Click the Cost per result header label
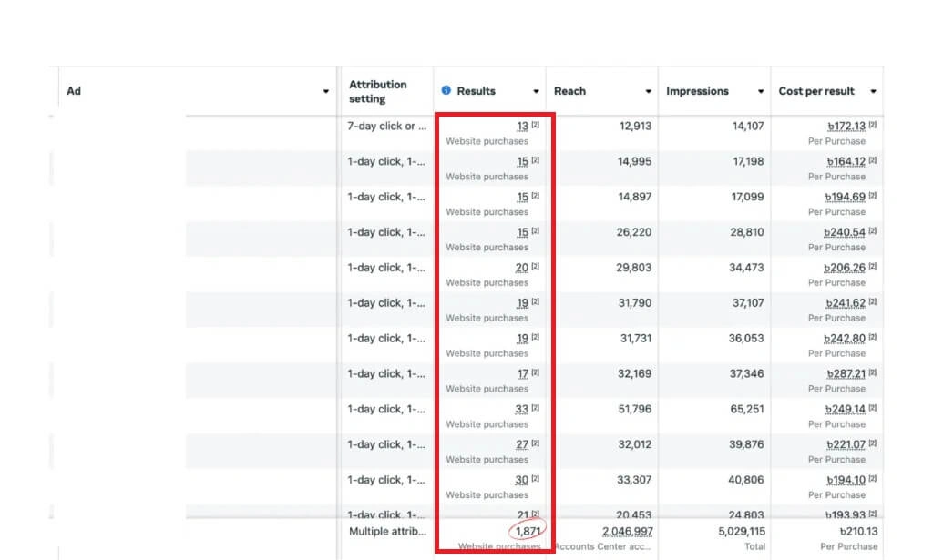933x560 pixels. [816, 91]
